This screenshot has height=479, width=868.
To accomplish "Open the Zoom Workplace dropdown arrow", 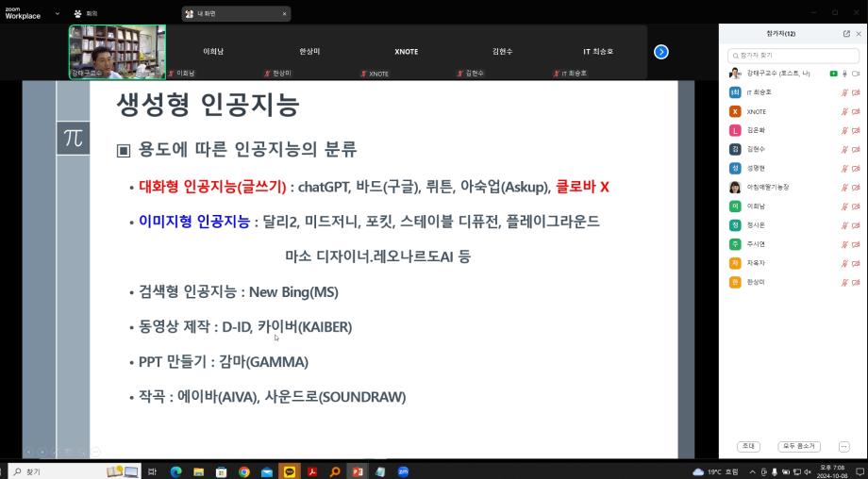I will pyautogui.click(x=57, y=13).
